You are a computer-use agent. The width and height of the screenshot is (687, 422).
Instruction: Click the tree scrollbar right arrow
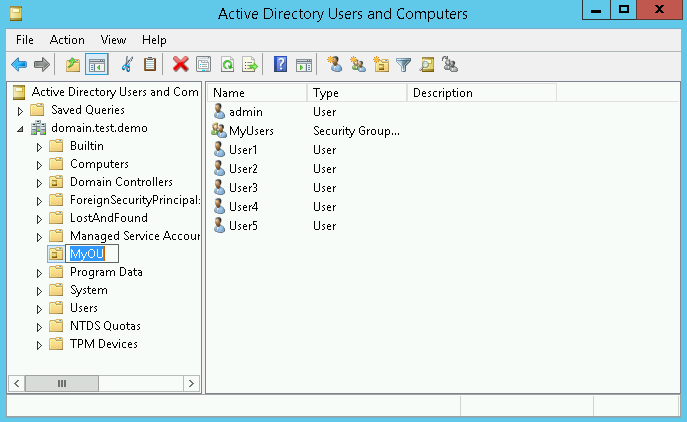(x=191, y=383)
